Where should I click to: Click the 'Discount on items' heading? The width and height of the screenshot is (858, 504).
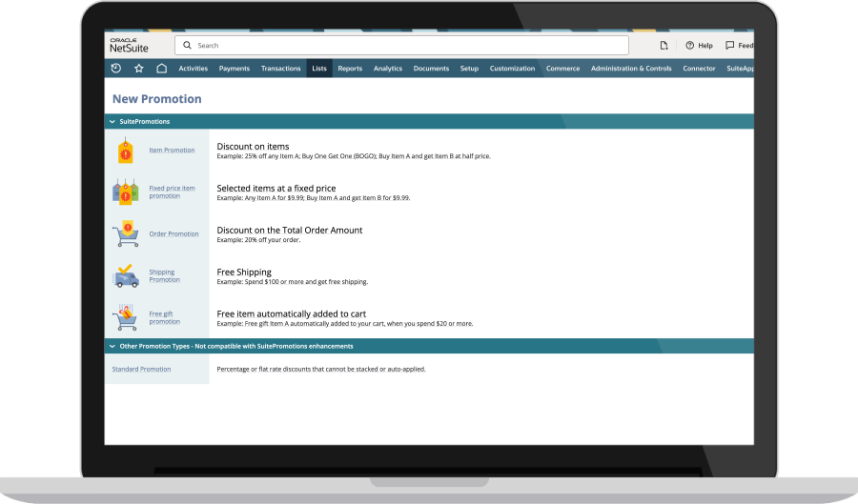click(x=253, y=147)
